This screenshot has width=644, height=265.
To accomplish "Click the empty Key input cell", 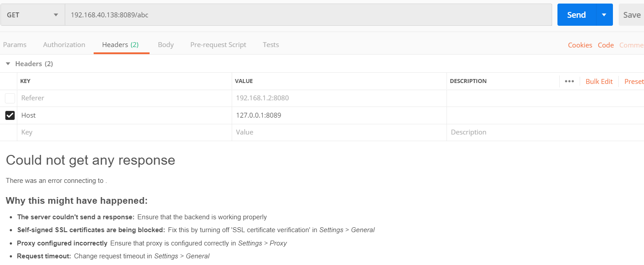I will (124, 132).
